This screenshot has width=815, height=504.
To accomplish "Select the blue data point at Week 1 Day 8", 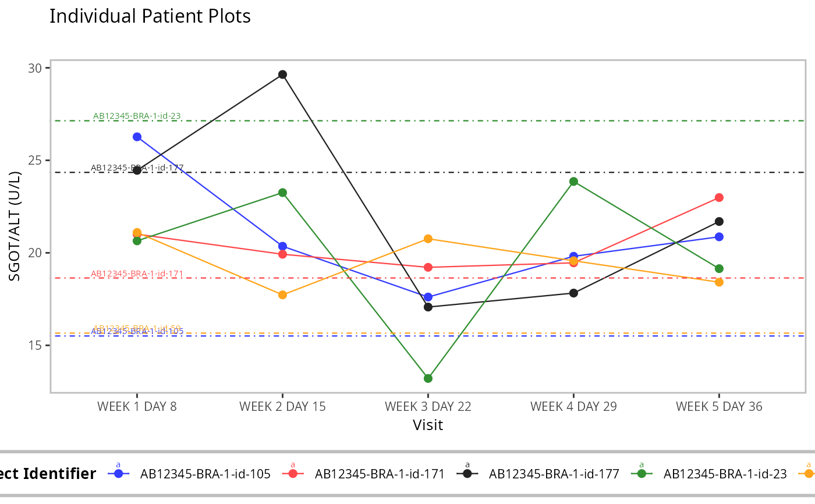I will [137, 137].
